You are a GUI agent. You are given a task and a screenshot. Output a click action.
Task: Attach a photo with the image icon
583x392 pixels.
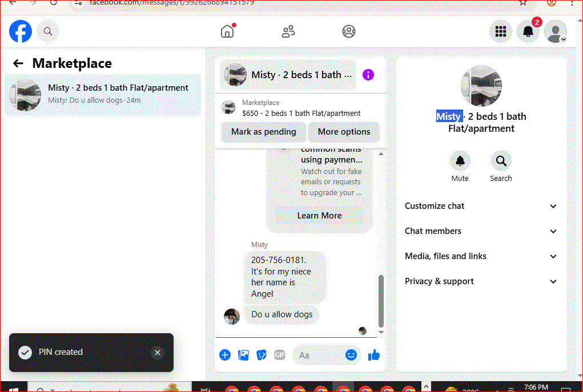click(x=244, y=355)
